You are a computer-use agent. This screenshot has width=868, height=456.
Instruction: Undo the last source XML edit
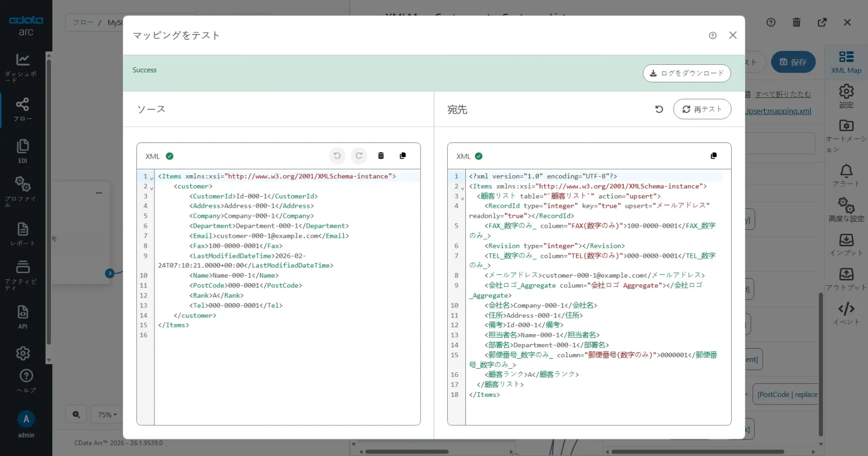click(x=337, y=156)
